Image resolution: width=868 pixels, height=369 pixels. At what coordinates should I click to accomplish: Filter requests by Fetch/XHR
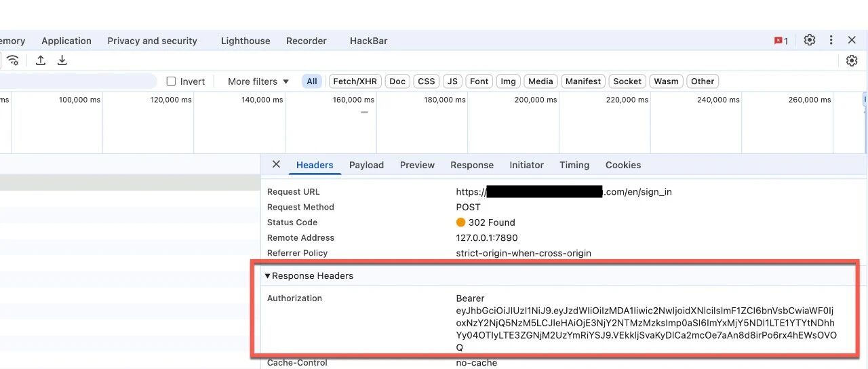pyautogui.click(x=355, y=81)
